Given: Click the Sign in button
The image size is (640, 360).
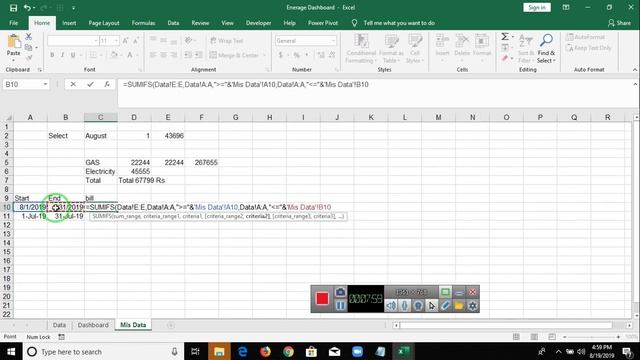Looking at the screenshot, I should (x=537, y=7).
